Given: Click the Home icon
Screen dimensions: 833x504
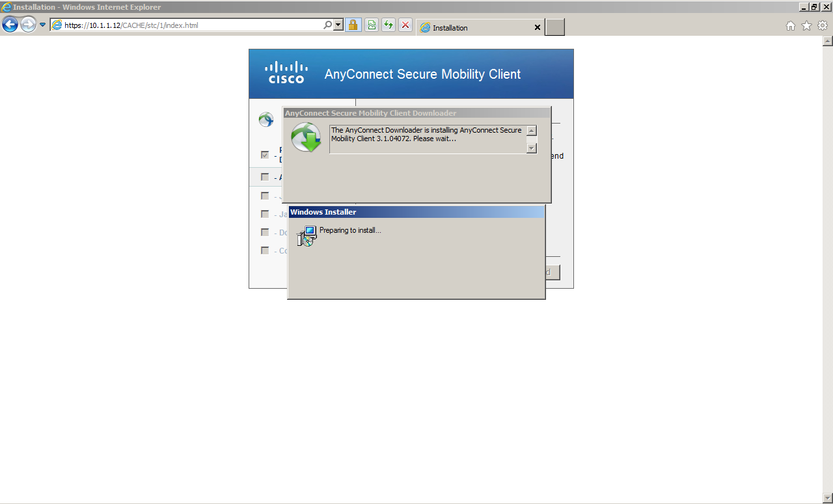Looking at the screenshot, I should coord(791,26).
